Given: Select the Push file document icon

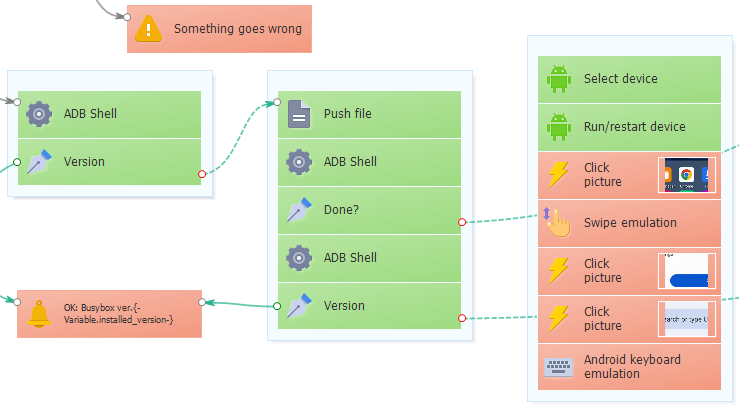Looking at the screenshot, I should tap(299, 114).
